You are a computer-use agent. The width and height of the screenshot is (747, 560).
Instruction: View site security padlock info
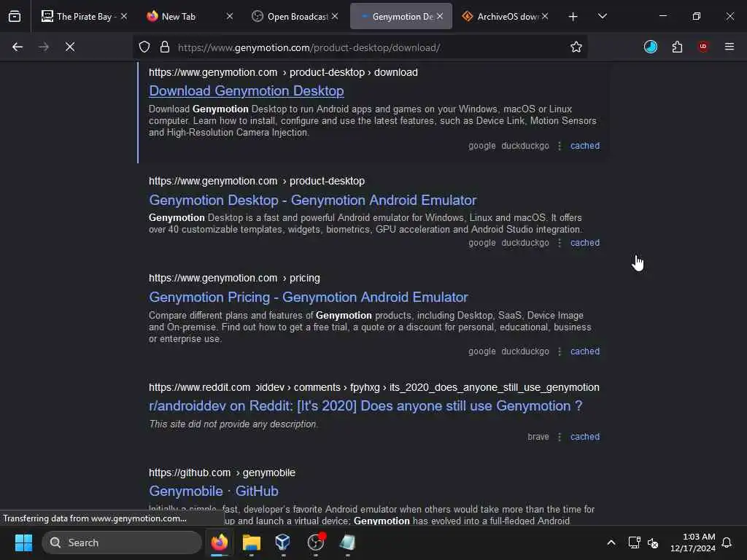coord(165,47)
